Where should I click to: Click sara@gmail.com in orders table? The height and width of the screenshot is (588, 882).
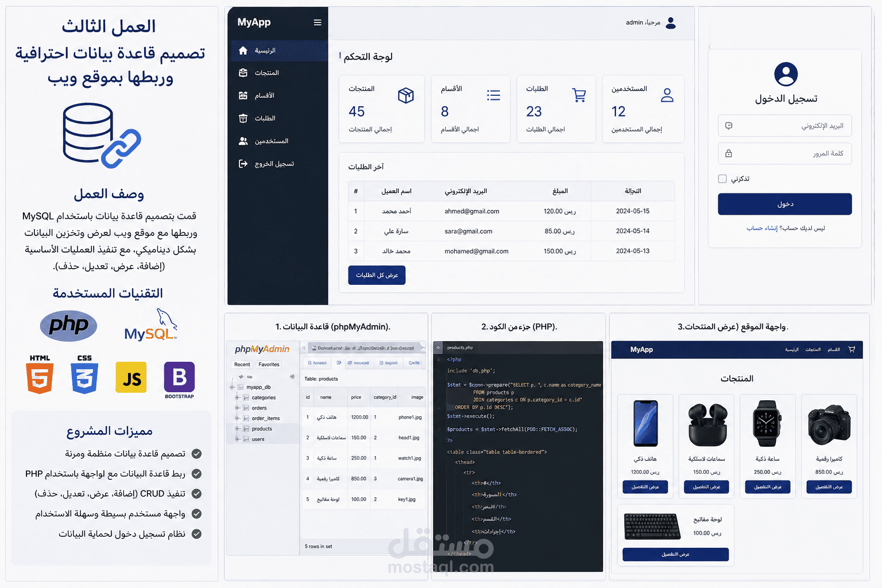(469, 231)
